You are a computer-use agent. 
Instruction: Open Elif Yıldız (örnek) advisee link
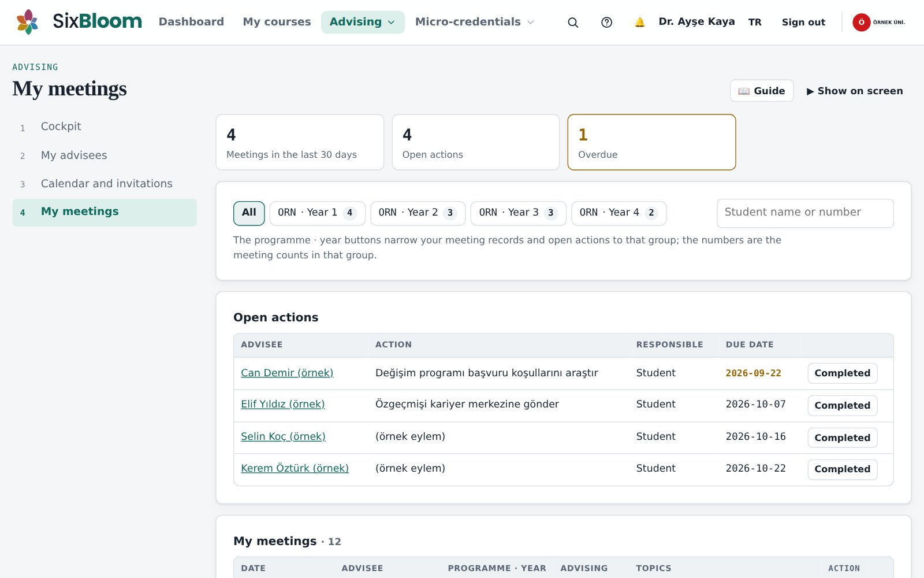point(283,404)
